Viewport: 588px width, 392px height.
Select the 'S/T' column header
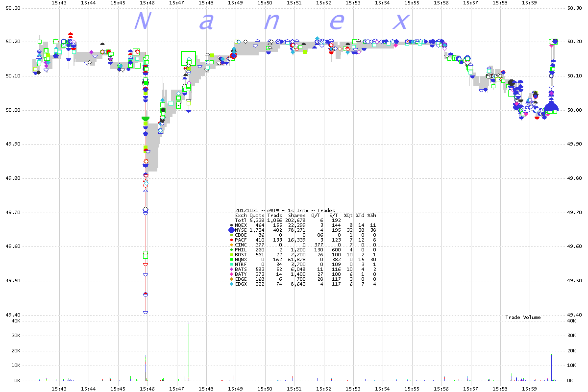click(x=333, y=215)
